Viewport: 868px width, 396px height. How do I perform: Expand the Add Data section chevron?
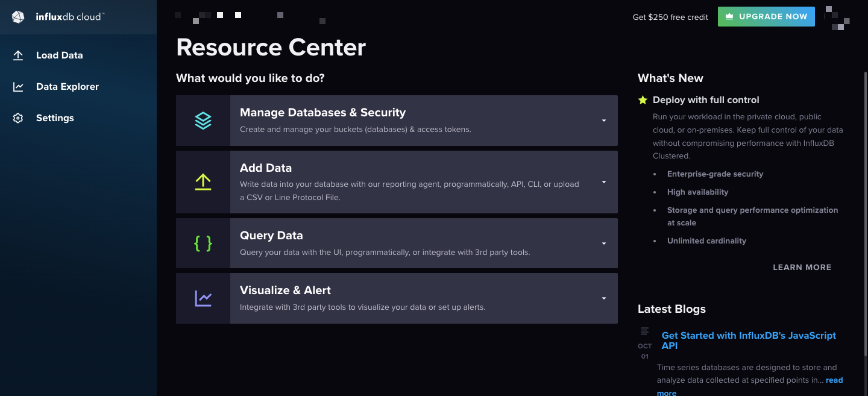click(603, 181)
